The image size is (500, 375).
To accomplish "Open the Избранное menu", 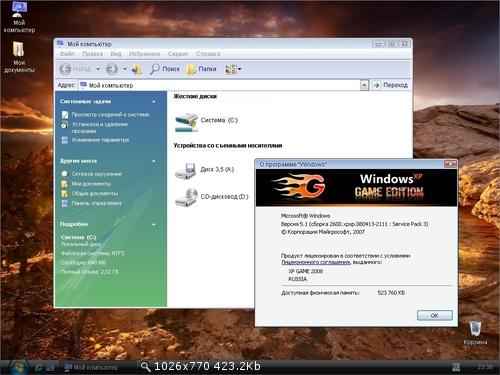I will pos(144,54).
